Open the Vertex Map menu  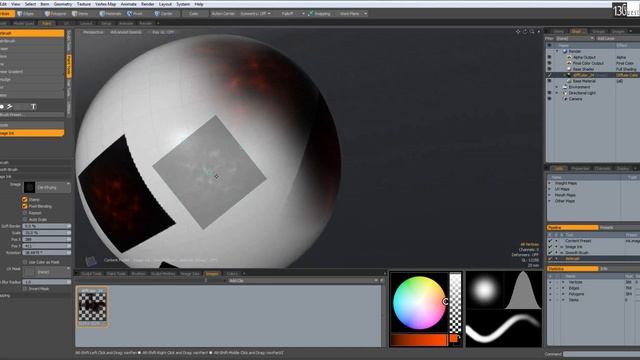[105, 4]
